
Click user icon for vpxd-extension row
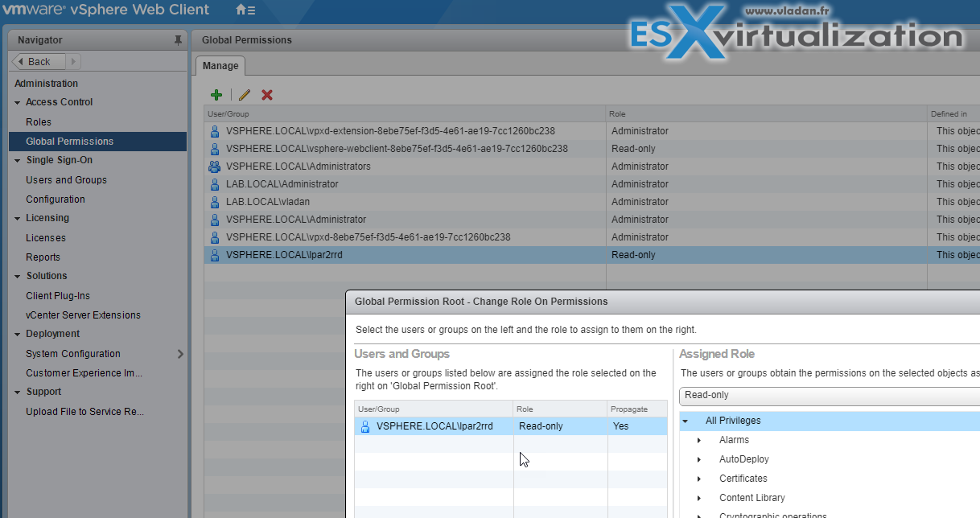(214, 131)
